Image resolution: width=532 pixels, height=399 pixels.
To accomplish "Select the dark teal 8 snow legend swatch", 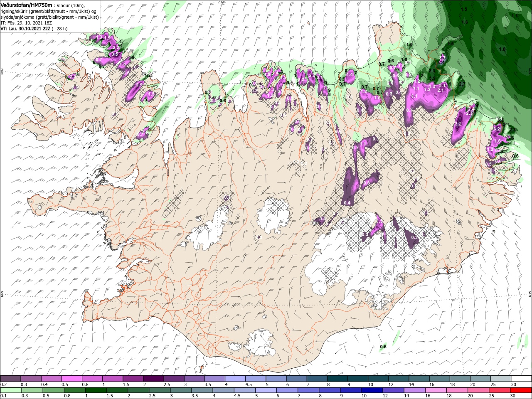I will coord(337,379).
